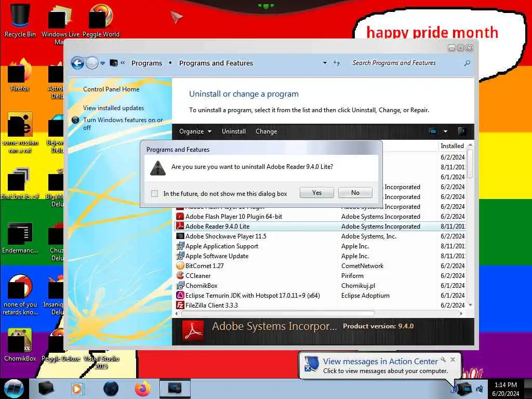Screen dimensions: 532x399
Task: Select Apple Application Support row
Action: point(319,246)
